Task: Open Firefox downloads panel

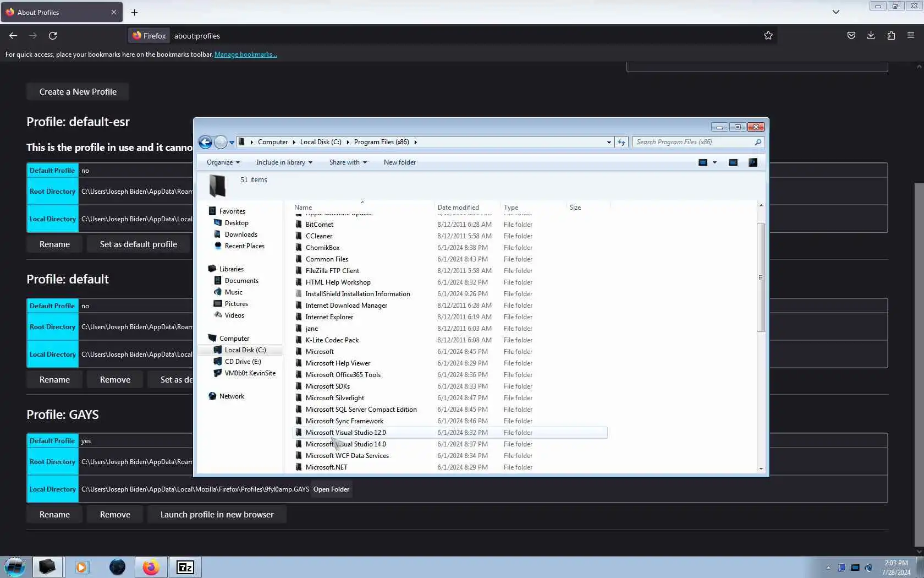Action: pyautogui.click(x=871, y=36)
